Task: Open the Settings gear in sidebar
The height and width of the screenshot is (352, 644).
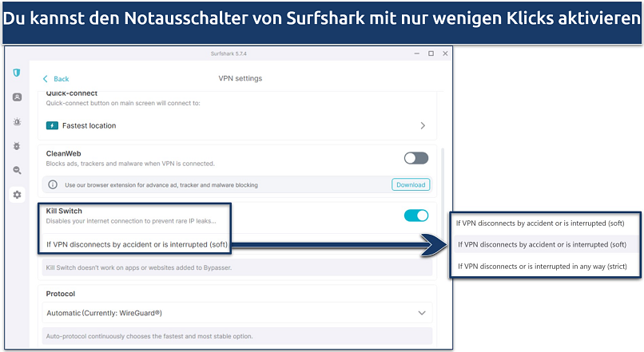Action: point(17,195)
